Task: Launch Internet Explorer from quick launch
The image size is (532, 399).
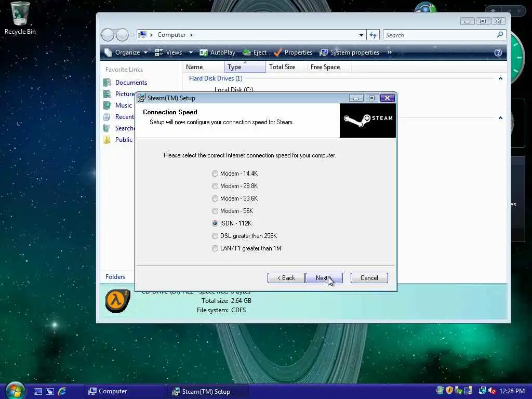Action: pyautogui.click(x=62, y=392)
